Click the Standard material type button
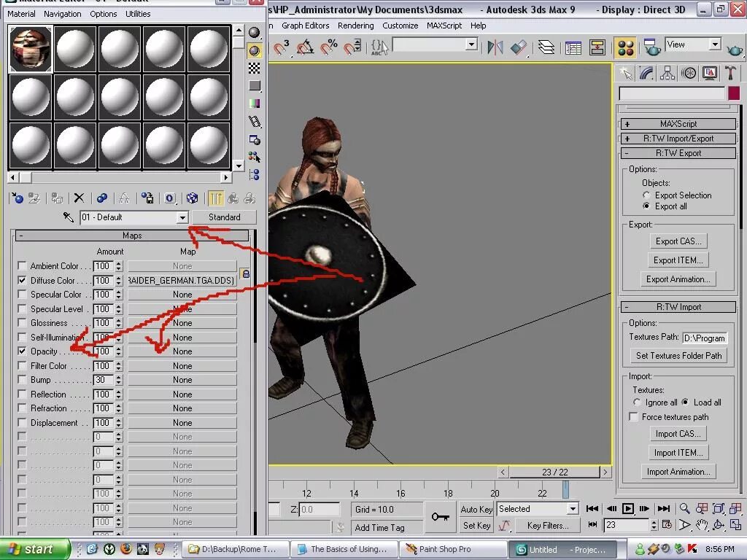The image size is (747, 560). [225, 217]
